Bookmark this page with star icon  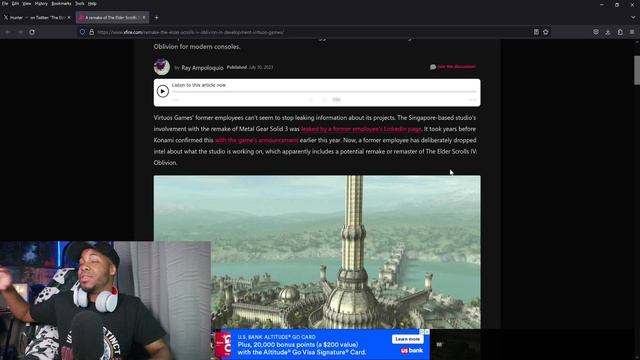click(546, 32)
